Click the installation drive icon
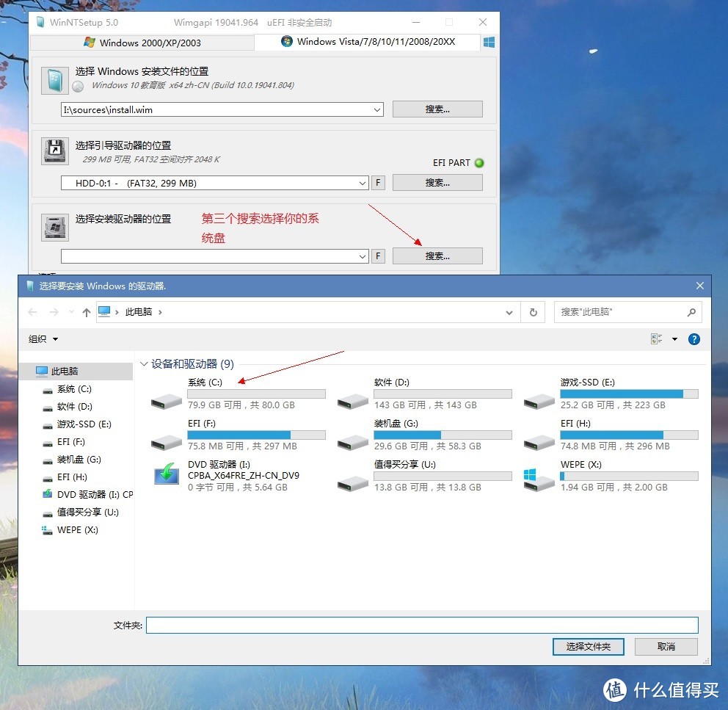Screen dimensions: 728x710 coord(55,227)
